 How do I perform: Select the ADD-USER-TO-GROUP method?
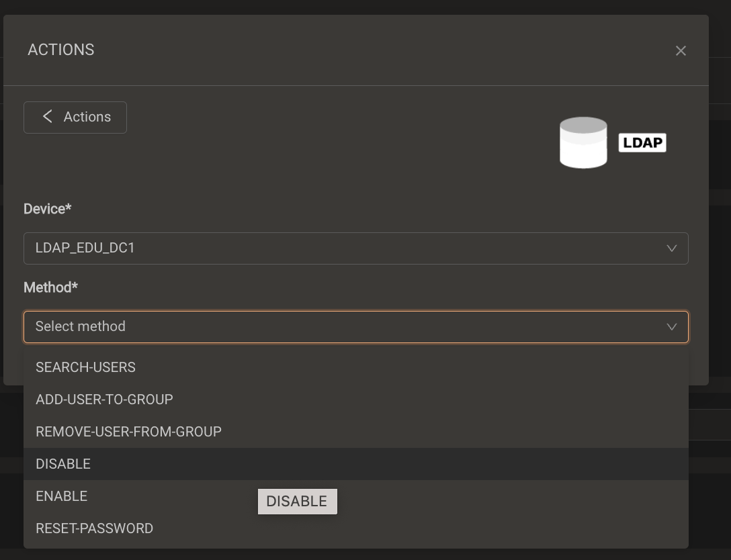355,400
